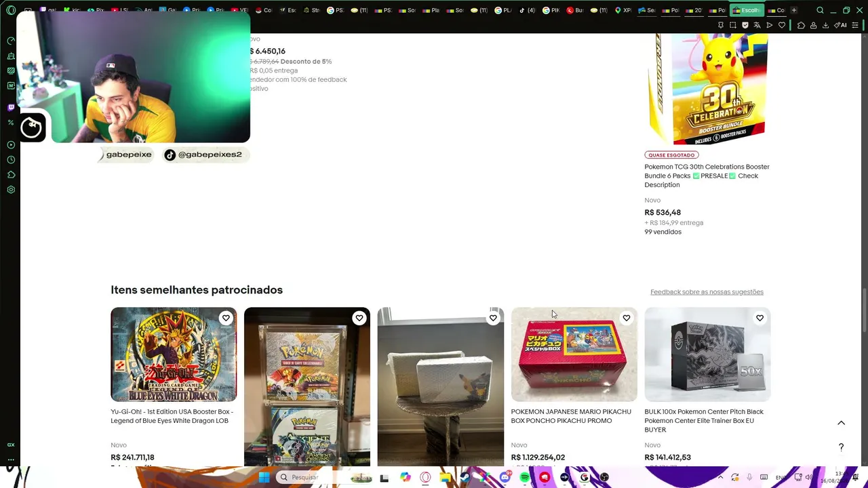Open the Yu-Gi-Oh! Blue Eyes box image
This screenshot has width=868, height=488.
point(174,354)
